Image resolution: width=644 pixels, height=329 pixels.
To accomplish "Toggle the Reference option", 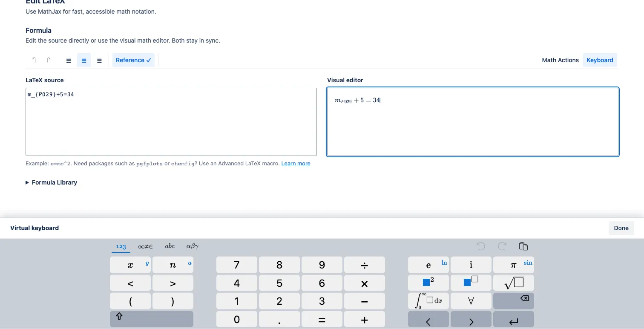I will tap(133, 60).
